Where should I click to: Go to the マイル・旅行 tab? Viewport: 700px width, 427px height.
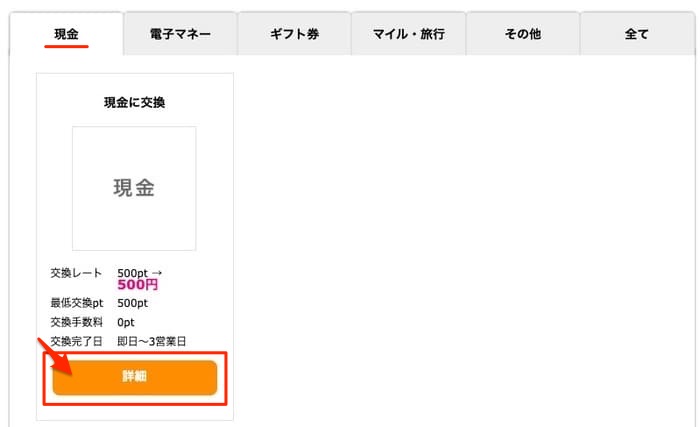(409, 34)
